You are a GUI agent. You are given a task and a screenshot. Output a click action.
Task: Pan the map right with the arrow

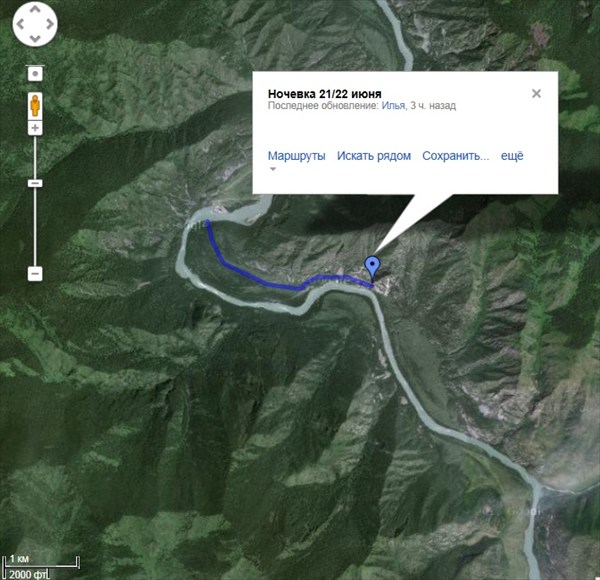(50, 24)
